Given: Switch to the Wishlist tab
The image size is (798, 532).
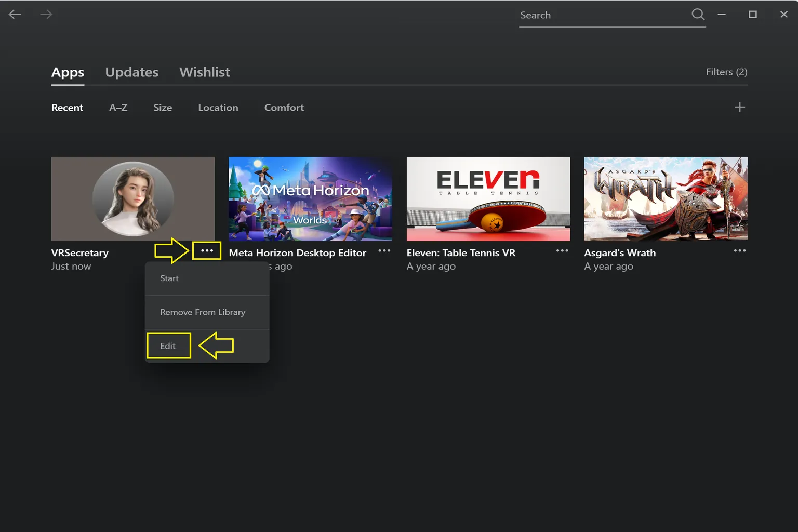Looking at the screenshot, I should tap(205, 72).
